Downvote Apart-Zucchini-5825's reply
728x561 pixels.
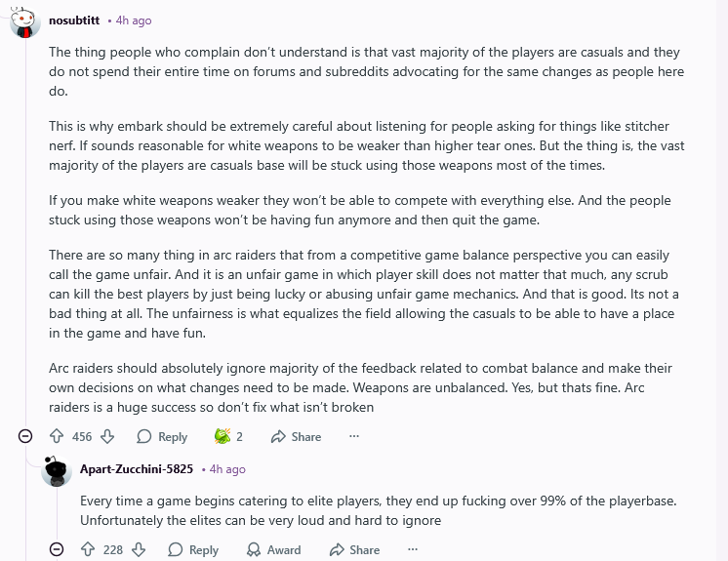(139, 549)
